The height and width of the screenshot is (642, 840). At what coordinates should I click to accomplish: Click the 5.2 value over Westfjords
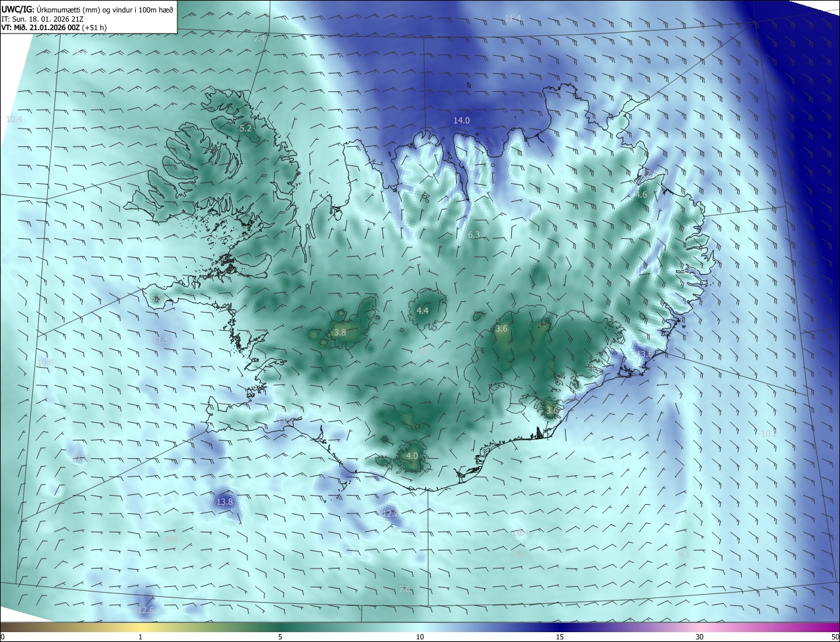click(x=246, y=129)
